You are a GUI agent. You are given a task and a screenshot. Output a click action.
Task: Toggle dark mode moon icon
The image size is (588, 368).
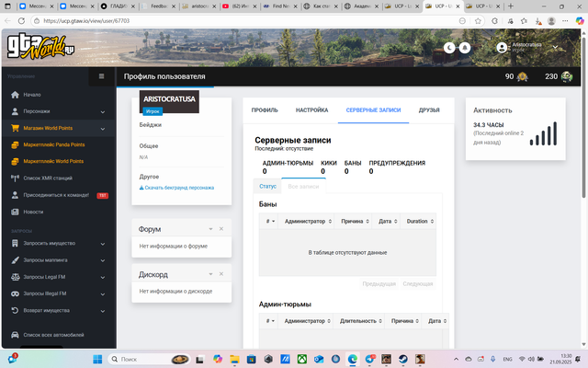[x=449, y=48]
